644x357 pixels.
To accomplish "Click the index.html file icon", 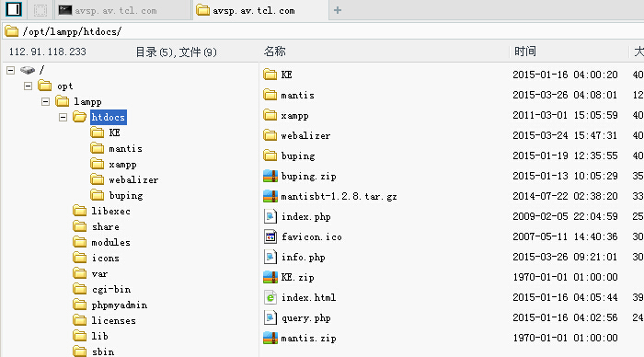I will (x=270, y=297).
